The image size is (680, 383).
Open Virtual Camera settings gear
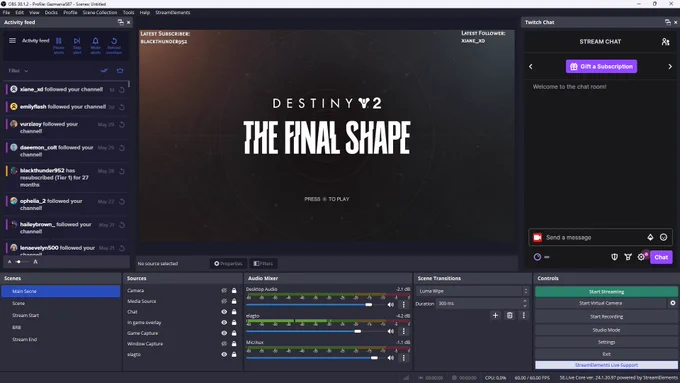click(673, 303)
